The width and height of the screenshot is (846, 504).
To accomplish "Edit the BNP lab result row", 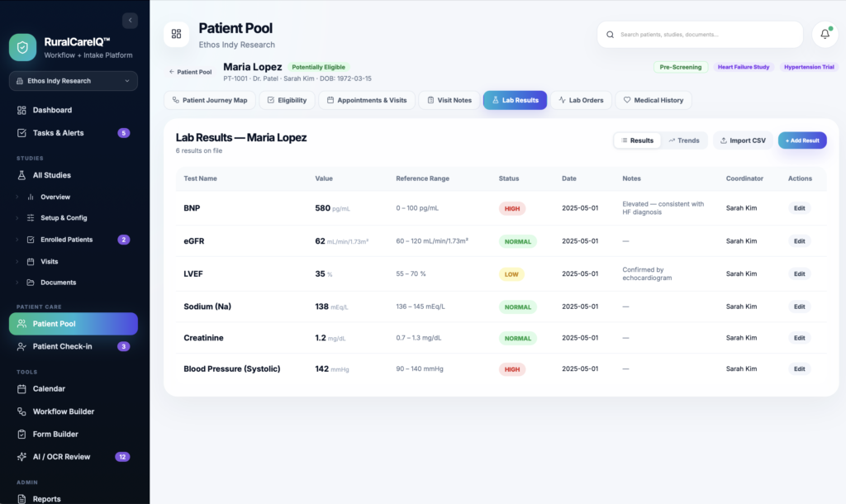I will point(799,208).
